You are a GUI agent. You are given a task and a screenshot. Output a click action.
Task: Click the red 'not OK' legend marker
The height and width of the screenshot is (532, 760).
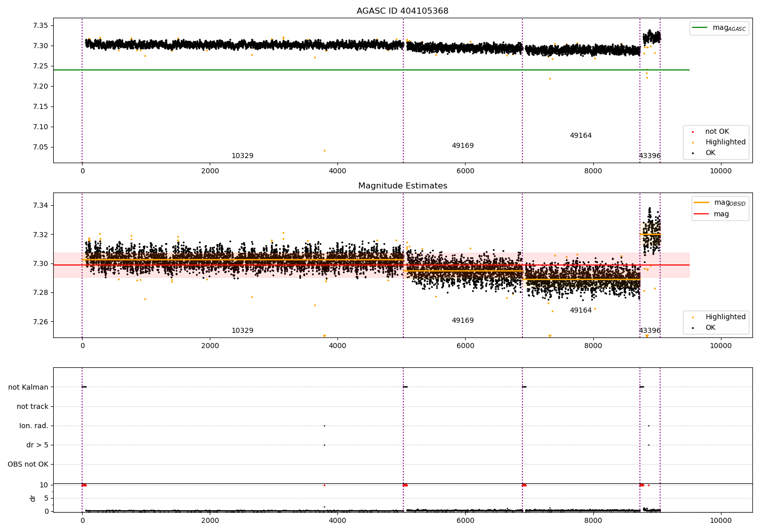[693, 132]
